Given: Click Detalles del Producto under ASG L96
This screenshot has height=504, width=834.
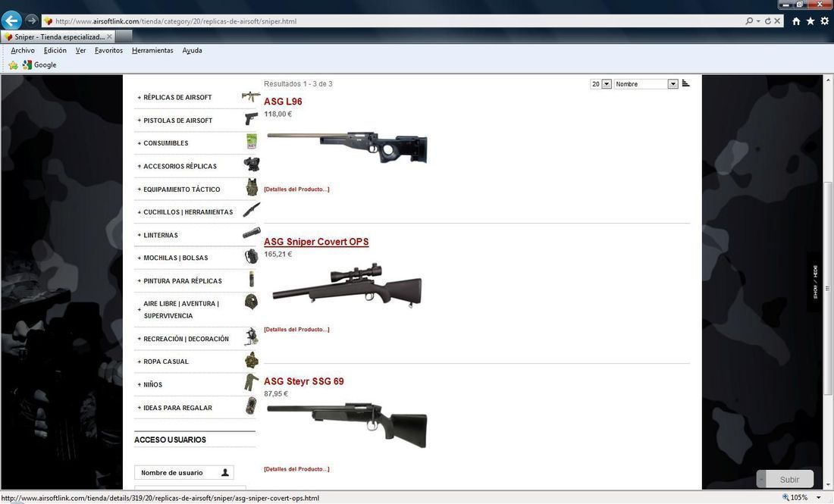Looking at the screenshot, I should click(x=296, y=189).
